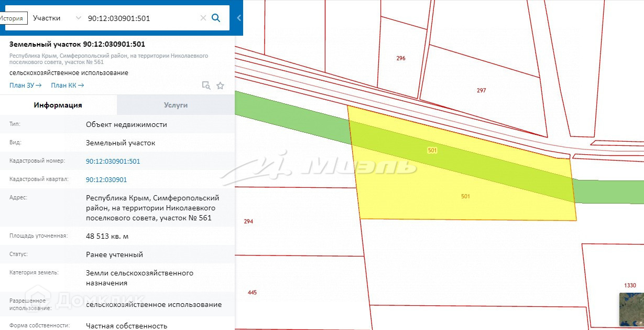644x330 pixels.
Task: Click the value Земли сельскохозяйственного назначения
Action: (x=139, y=278)
